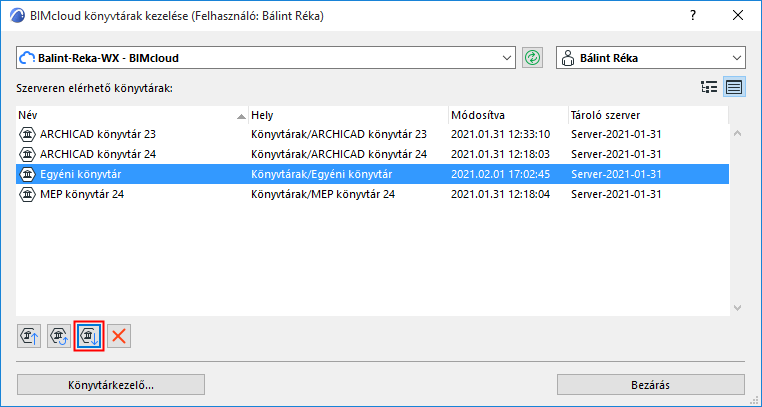Click the refresh library from source icon

pos(59,336)
